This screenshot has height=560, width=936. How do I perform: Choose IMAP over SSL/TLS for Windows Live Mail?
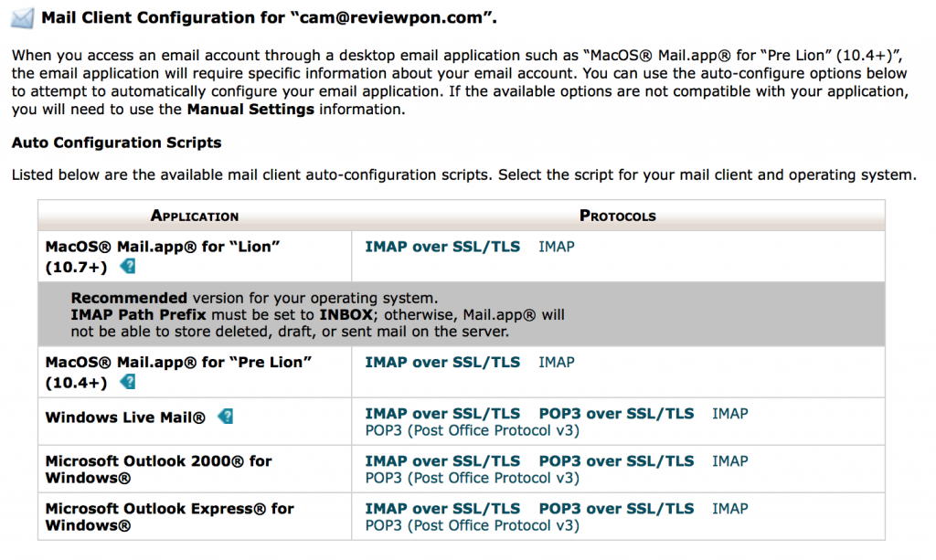442,414
